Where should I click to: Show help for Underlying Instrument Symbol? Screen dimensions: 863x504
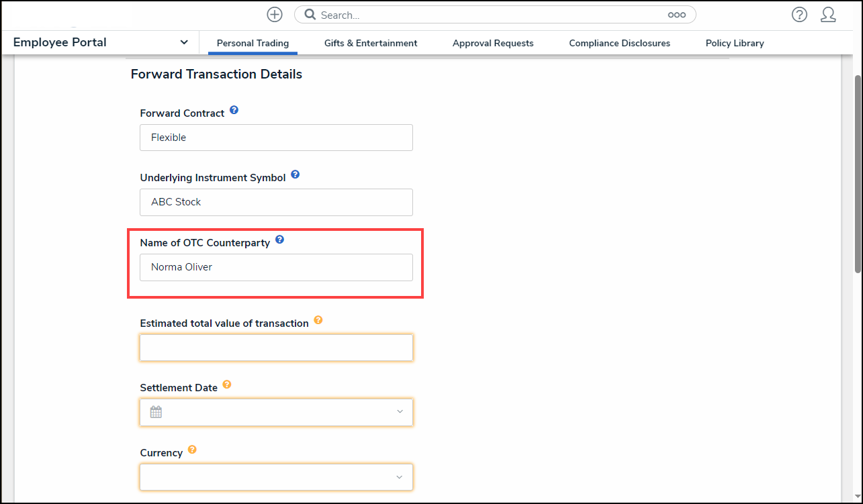point(295,175)
